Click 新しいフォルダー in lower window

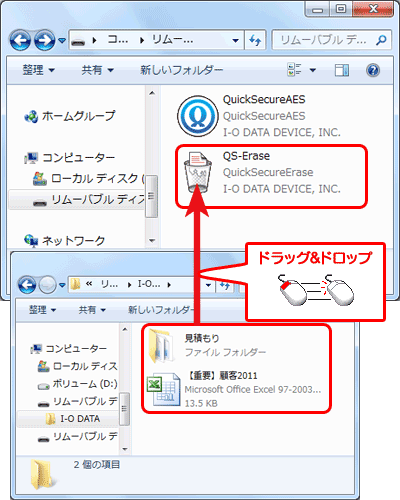161,310
